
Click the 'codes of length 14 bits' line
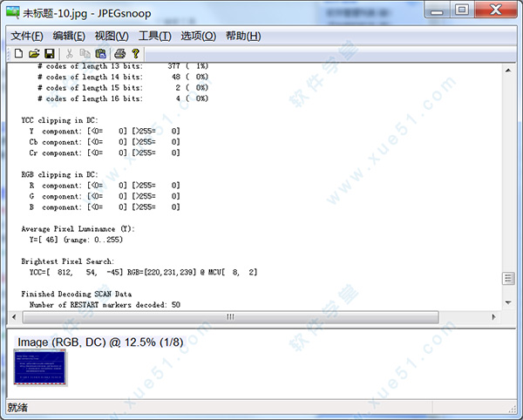123,77
